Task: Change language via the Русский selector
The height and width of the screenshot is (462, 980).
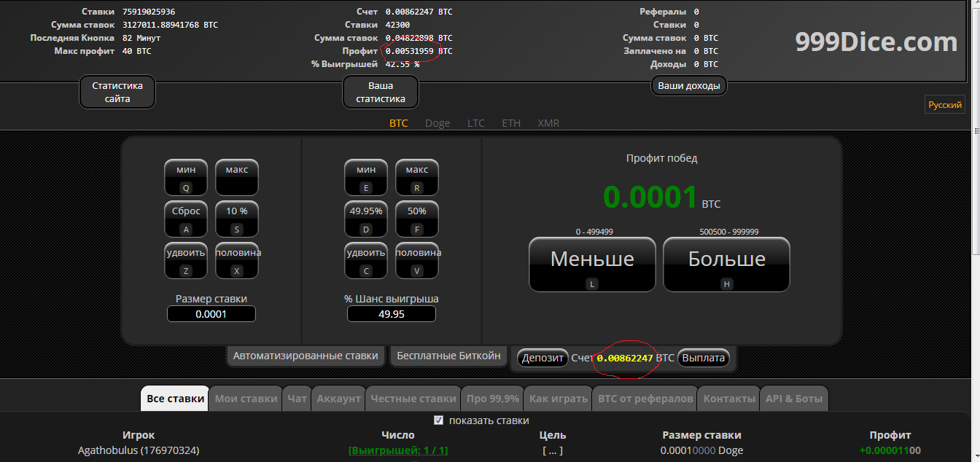Action: [x=945, y=105]
